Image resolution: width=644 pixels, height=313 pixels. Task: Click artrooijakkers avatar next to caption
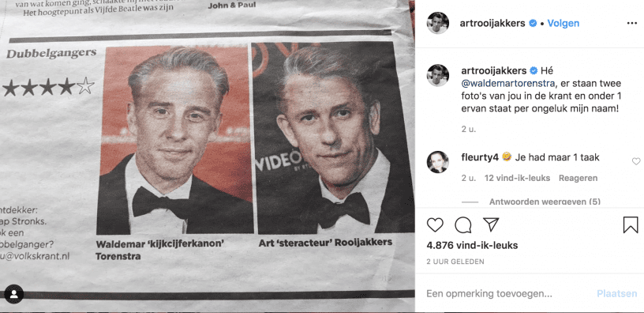click(437, 75)
